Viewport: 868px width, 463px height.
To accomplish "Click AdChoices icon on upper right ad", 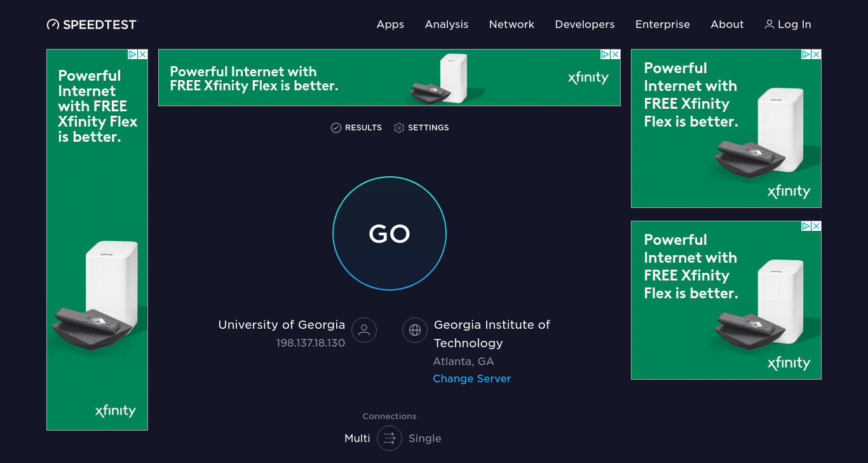I will 806,55.
